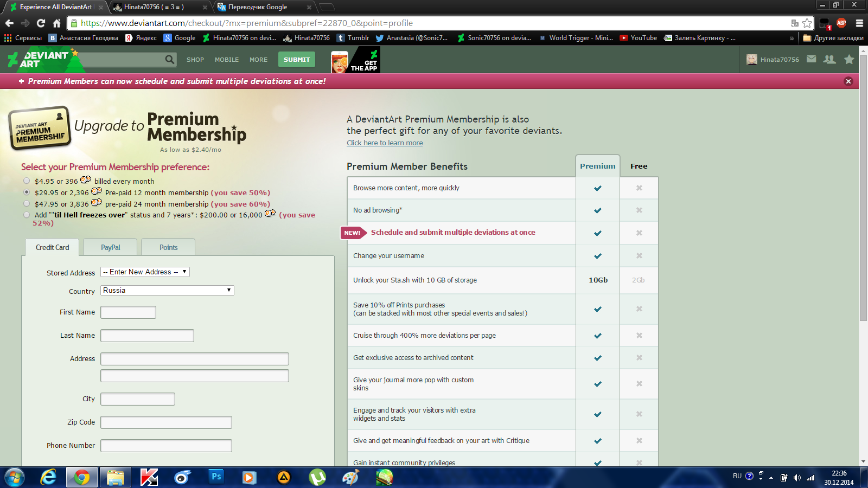868x488 pixels.
Task: Focus the Phone Number field
Action: 166,446
